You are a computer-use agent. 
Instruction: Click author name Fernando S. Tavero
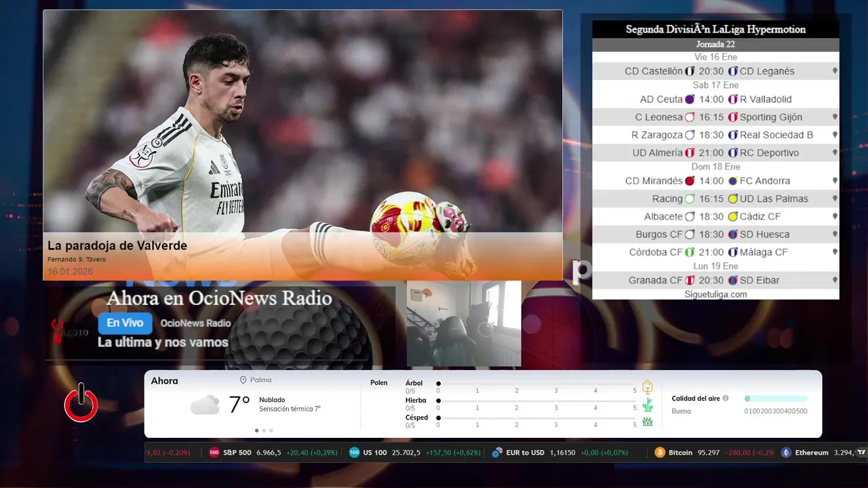[x=77, y=260]
